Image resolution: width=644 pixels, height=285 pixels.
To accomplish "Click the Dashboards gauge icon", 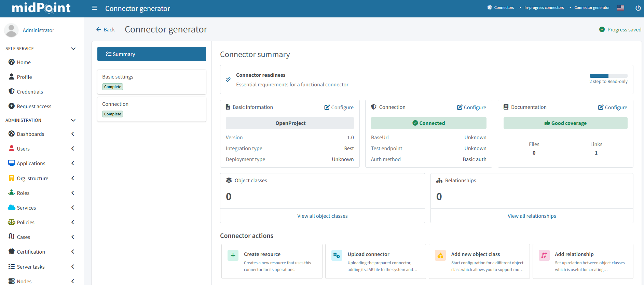I will (x=12, y=134).
